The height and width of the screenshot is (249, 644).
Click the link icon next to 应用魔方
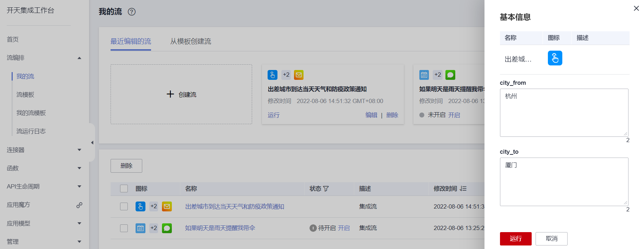click(x=80, y=205)
